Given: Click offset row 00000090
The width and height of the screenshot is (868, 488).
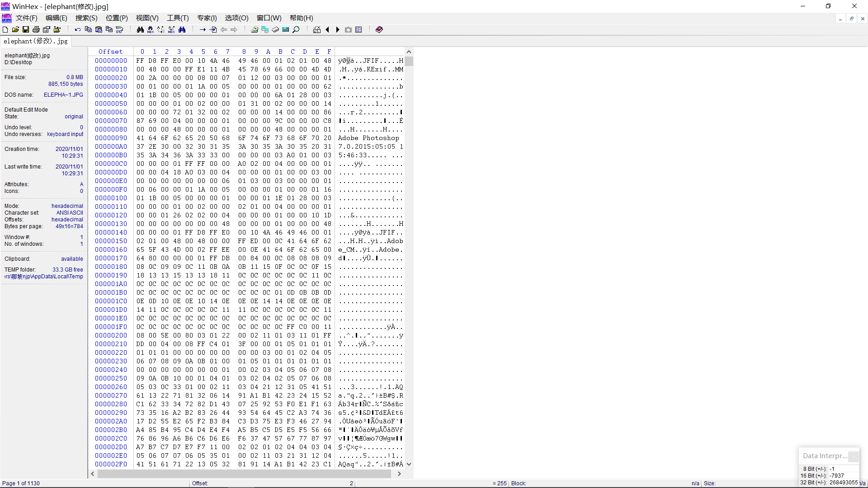Looking at the screenshot, I should 111,138.
